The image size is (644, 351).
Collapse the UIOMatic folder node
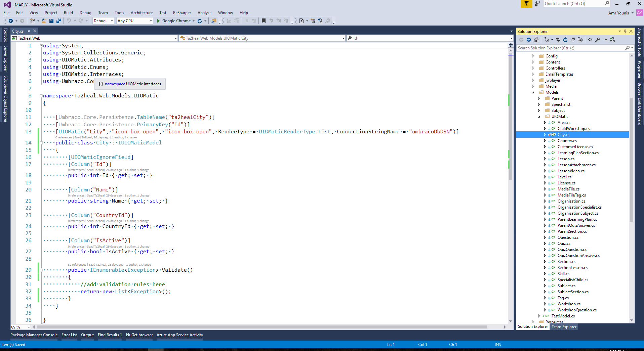click(x=539, y=117)
